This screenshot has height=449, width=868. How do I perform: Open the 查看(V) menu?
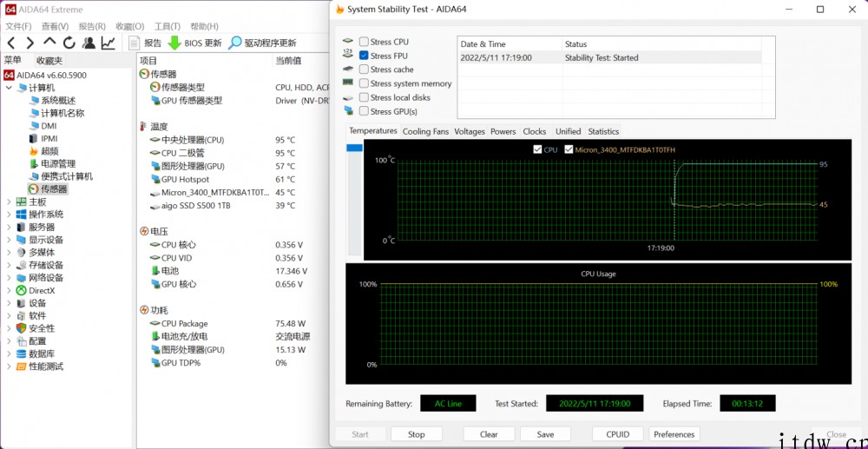55,26
